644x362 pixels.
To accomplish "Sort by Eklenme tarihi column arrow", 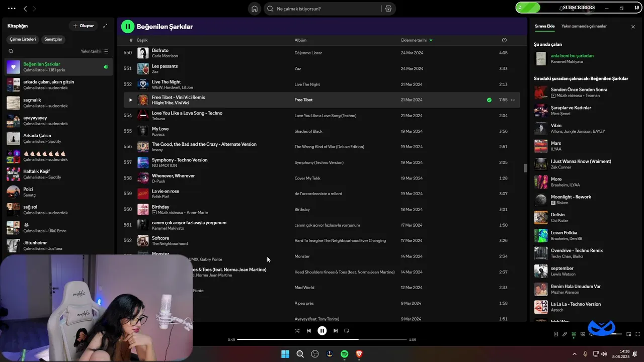I will (x=431, y=40).
